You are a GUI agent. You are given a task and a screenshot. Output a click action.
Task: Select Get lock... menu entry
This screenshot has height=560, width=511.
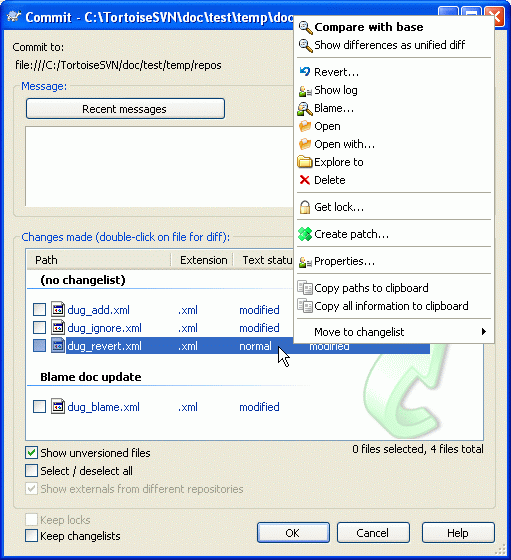click(x=394, y=207)
